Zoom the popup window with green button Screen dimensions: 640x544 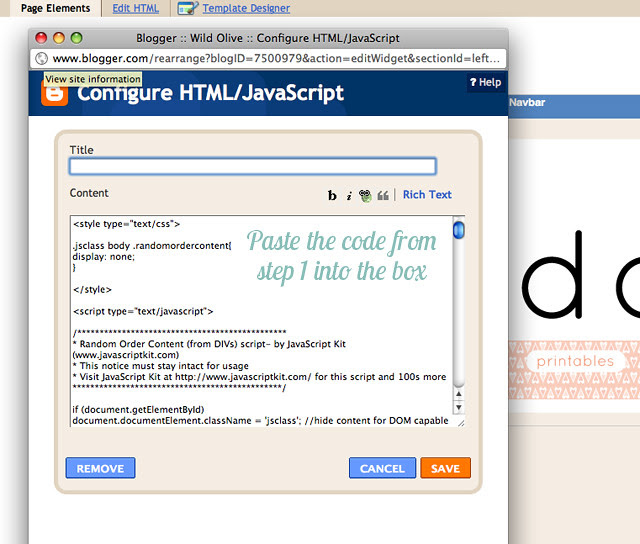click(76, 38)
